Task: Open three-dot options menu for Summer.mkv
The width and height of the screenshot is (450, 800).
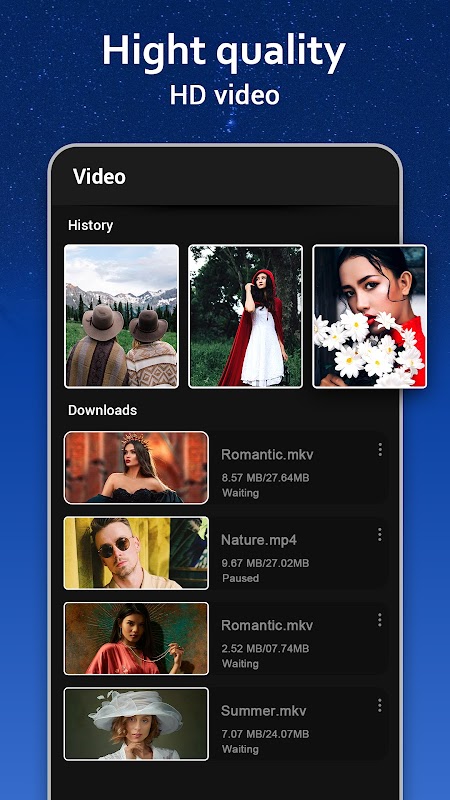Action: pyautogui.click(x=380, y=706)
